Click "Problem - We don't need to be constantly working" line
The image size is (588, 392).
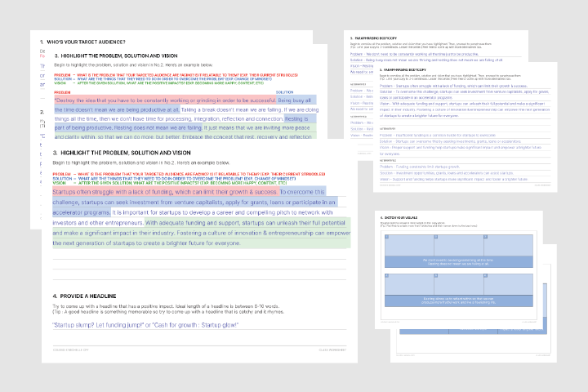click(414, 55)
